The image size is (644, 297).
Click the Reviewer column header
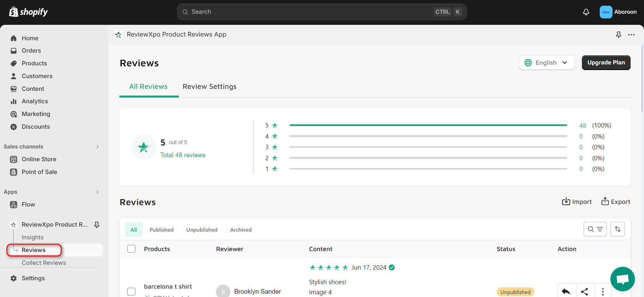point(230,249)
